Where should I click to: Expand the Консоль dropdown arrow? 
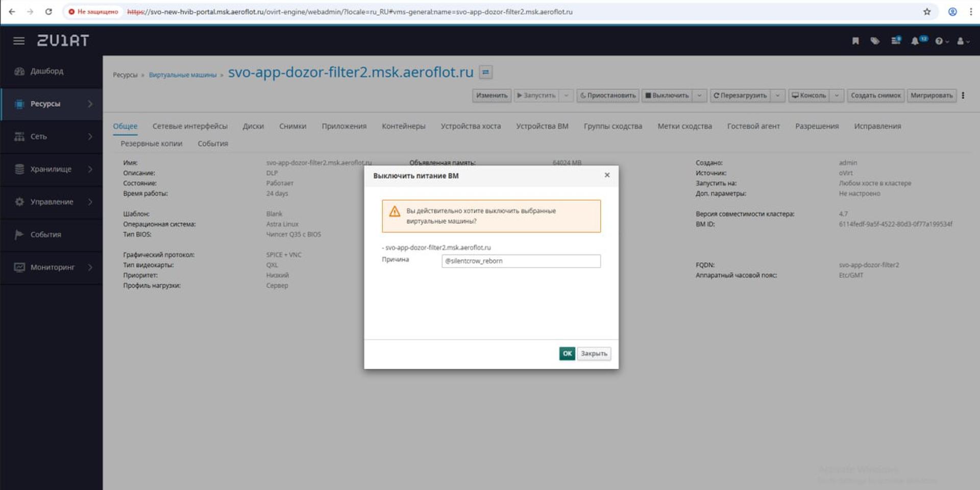[837, 95]
